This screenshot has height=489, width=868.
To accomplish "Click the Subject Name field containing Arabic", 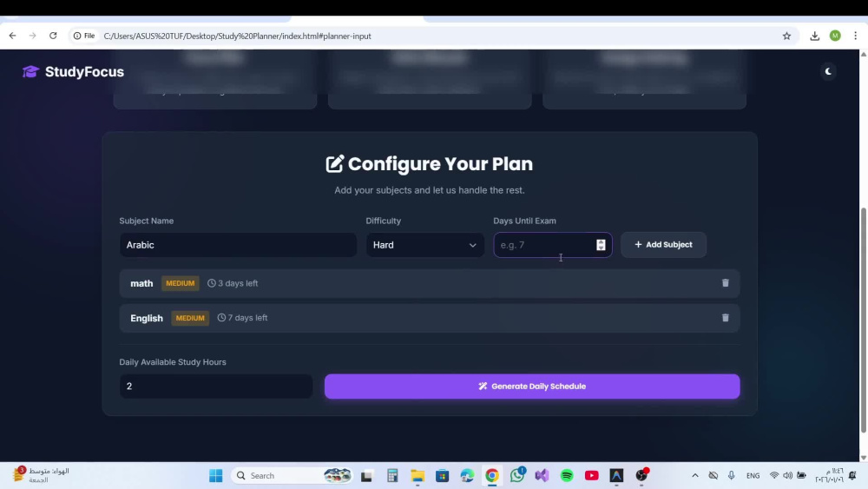I will pos(238,245).
